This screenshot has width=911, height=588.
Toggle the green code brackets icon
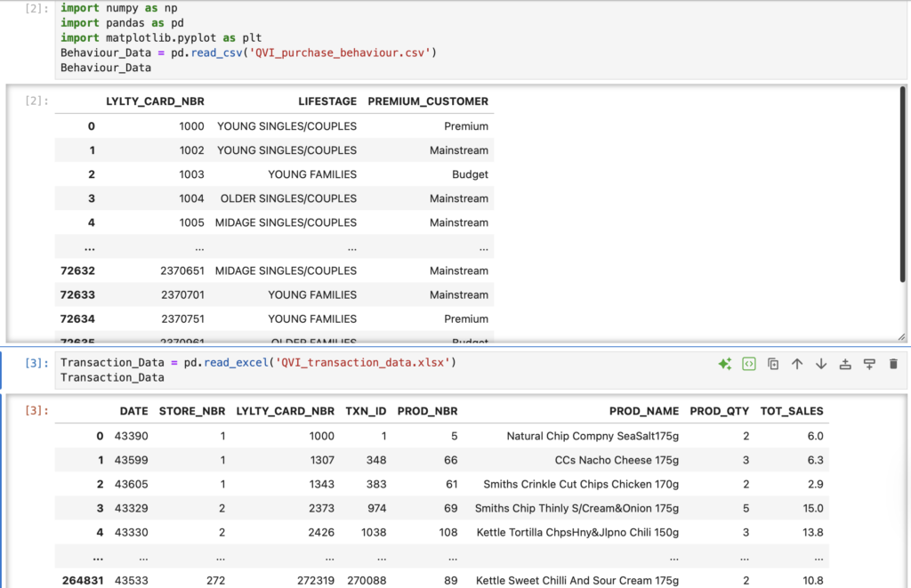tap(749, 364)
